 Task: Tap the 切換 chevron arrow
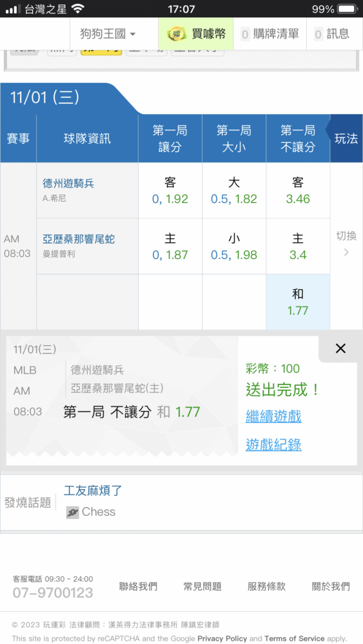point(346,252)
